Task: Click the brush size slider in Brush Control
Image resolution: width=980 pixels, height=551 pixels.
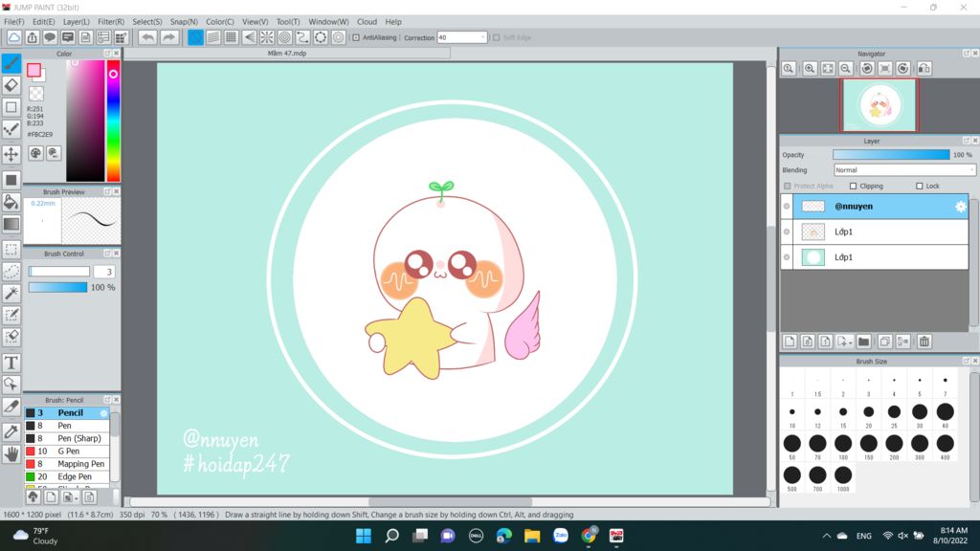Action: tap(58, 272)
